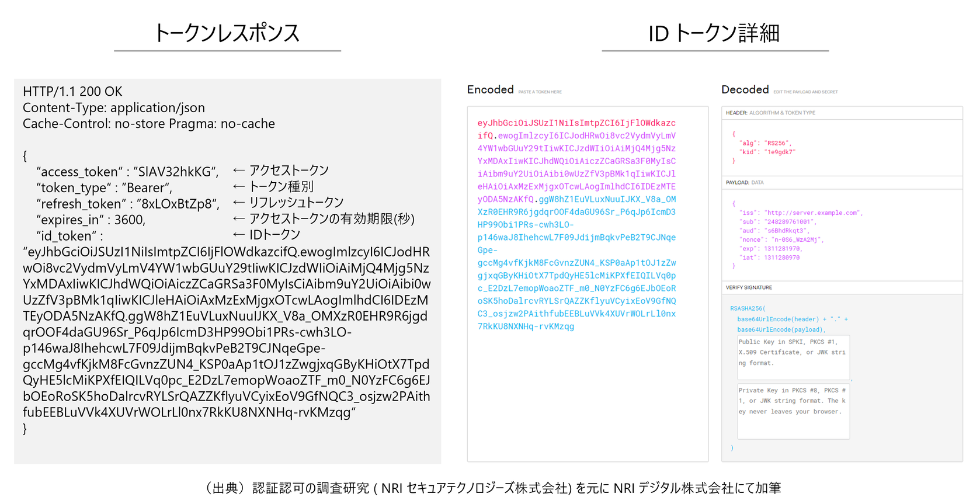
Task: Select the HEADER: ALGORITHM & TOKEN TYPE label
Action: [x=770, y=113]
